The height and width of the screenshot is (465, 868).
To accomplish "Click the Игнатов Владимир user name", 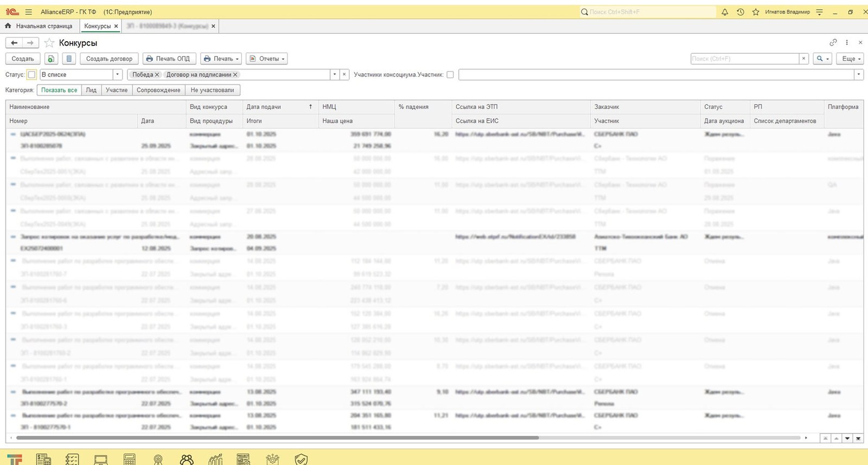I will coord(787,12).
